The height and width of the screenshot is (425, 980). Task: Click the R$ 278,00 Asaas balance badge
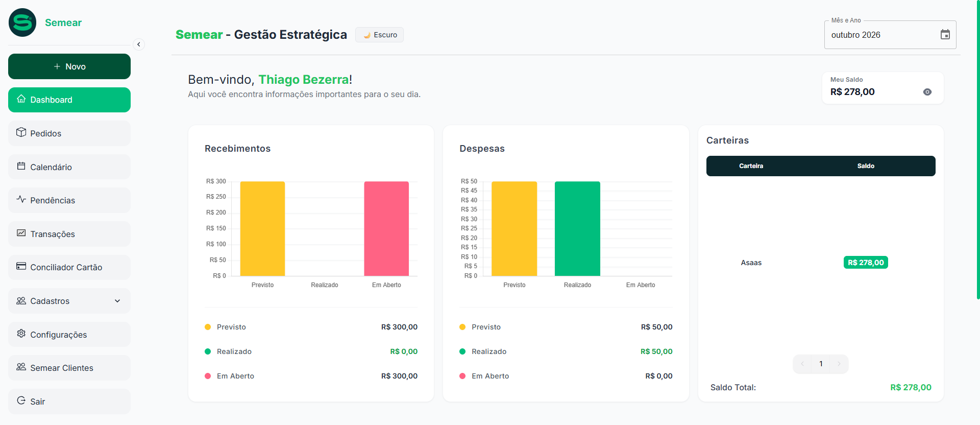[866, 263]
